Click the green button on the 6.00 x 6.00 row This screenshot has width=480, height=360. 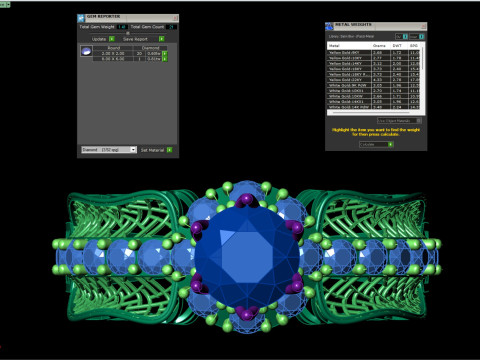coord(165,59)
